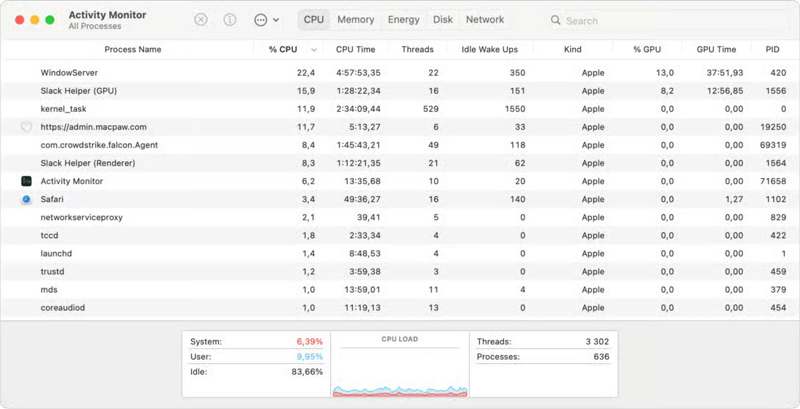Open the process Info toolbar icon
800x409 pixels.
[x=230, y=20]
